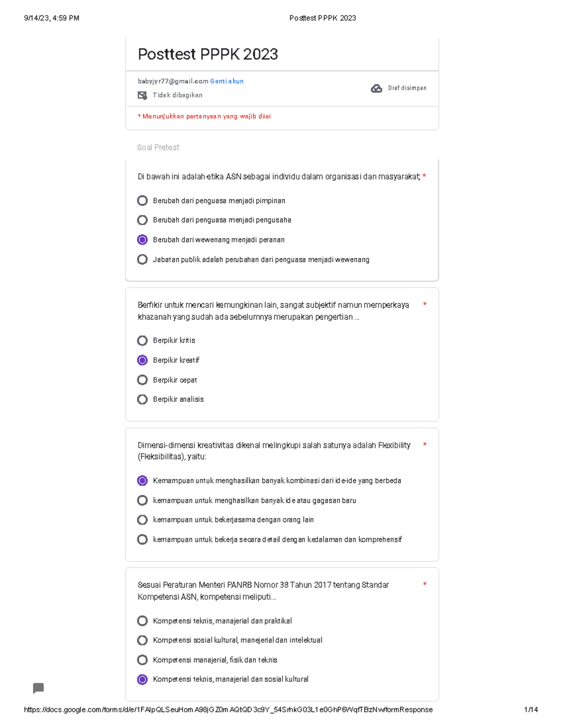
Task: Pick 'Kompetensi manajerial, fisik dan teknis'
Action: point(143,660)
